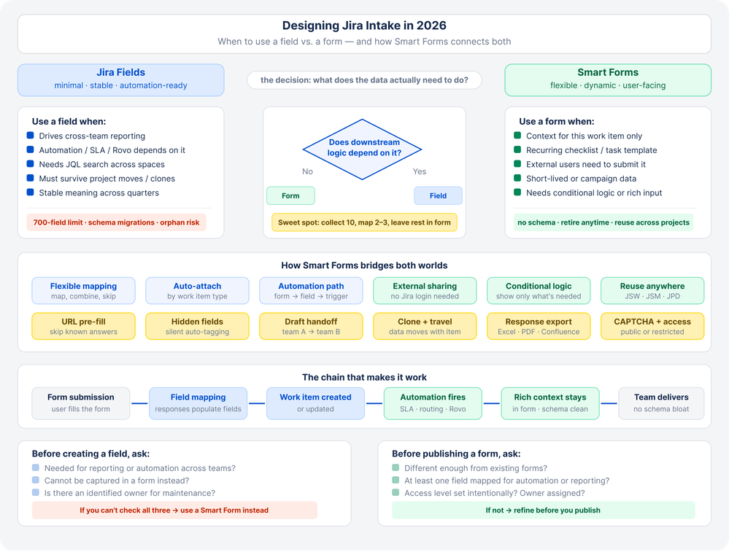This screenshot has width=729, height=560.
Task: Click the 'Before publishing a form, ask:' heading
Action: pyautogui.click(x=456, y=454)
